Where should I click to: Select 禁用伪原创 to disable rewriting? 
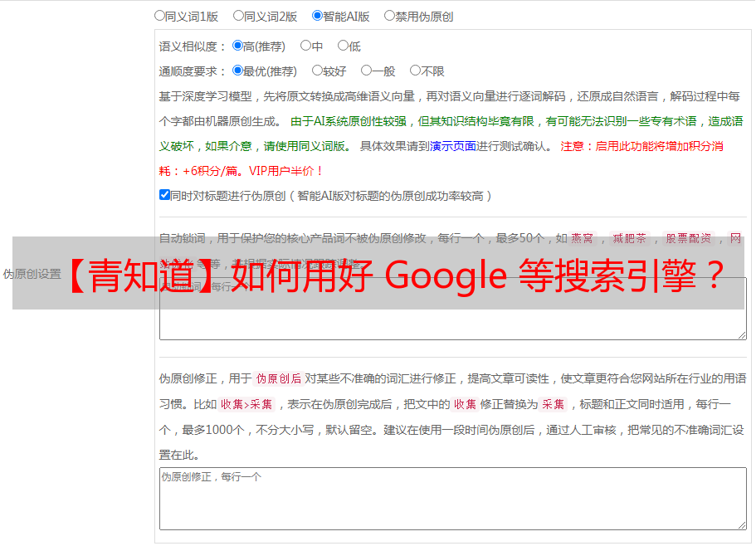(x=389, y=16)
